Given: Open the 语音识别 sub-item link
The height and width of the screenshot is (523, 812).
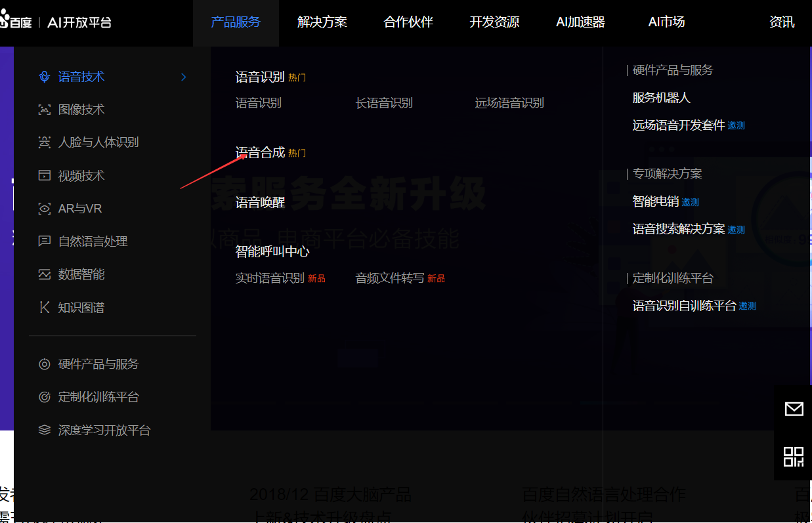Looking at the screenshot, I should pos(259,103).
